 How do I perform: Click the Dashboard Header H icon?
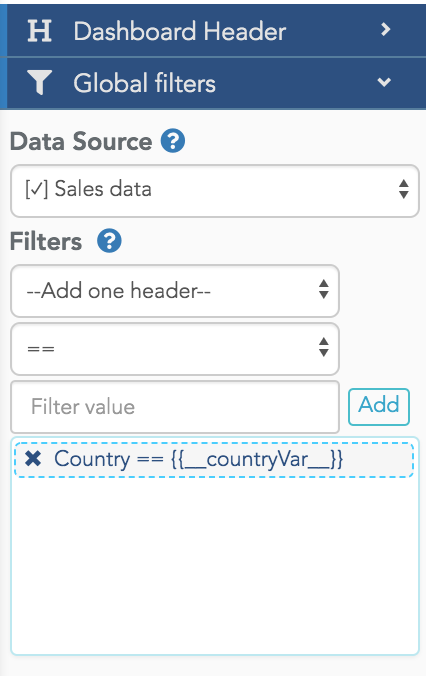[x=40, y=31]
